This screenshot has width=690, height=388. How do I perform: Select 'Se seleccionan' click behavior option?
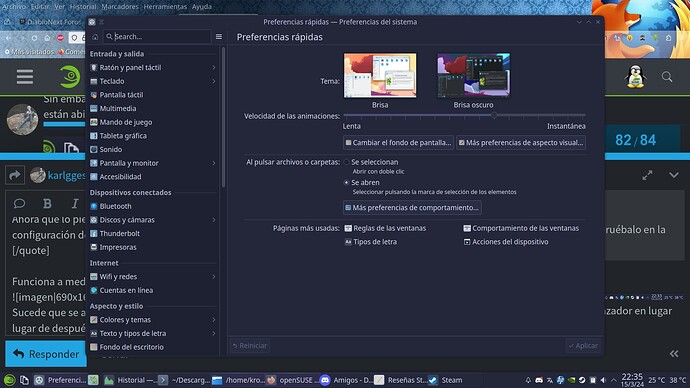click(x=371, y=162)
